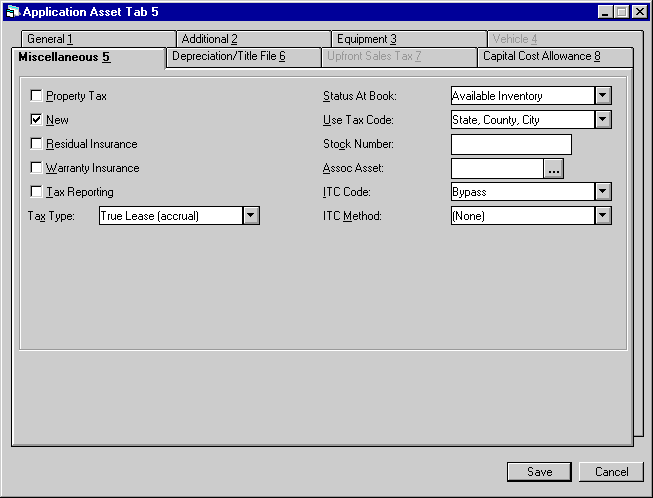Go to Capital Cost Allowance 8 tab

coord(556,57)
